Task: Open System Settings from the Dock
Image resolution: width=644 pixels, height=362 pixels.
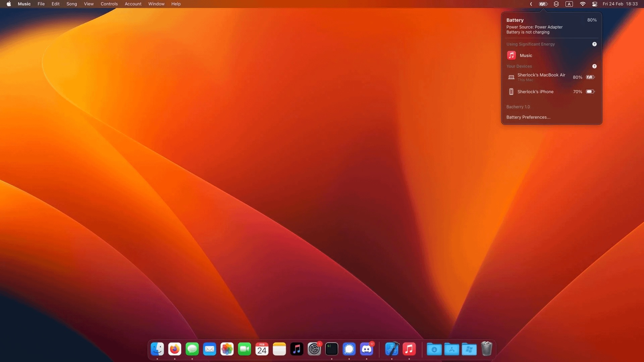Action: click(x=314, y=349)
